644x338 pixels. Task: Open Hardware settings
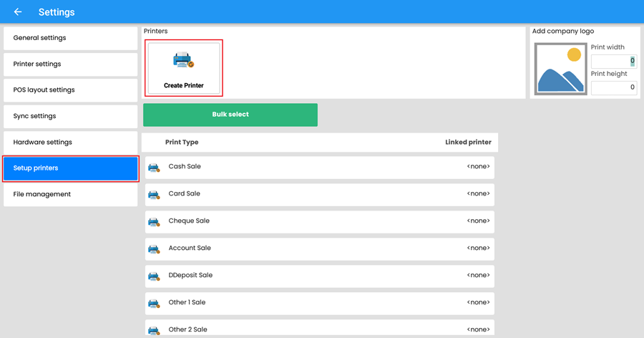tap(70, 143)
